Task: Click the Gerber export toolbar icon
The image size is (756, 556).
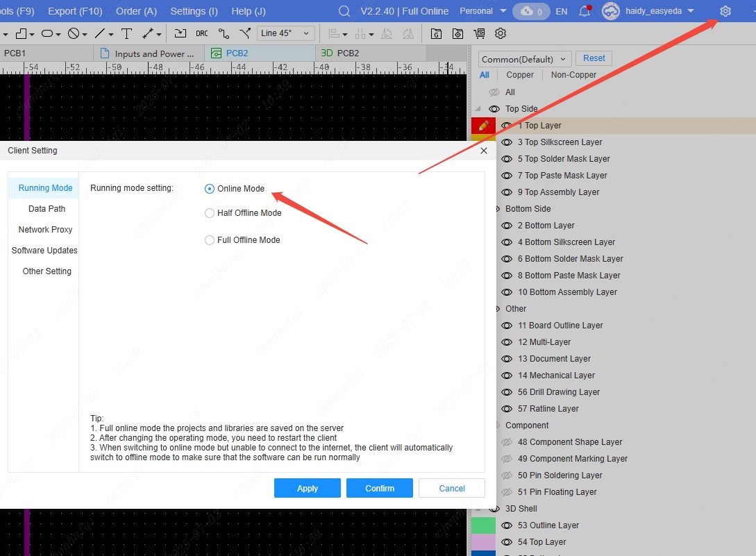Action: [x=436, y=33]
